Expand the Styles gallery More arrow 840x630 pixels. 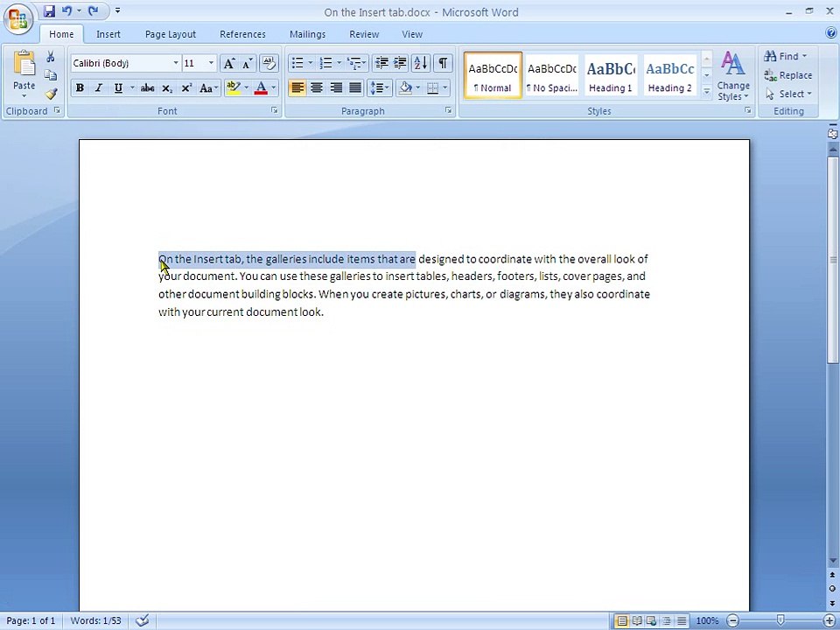pos(706,92)
